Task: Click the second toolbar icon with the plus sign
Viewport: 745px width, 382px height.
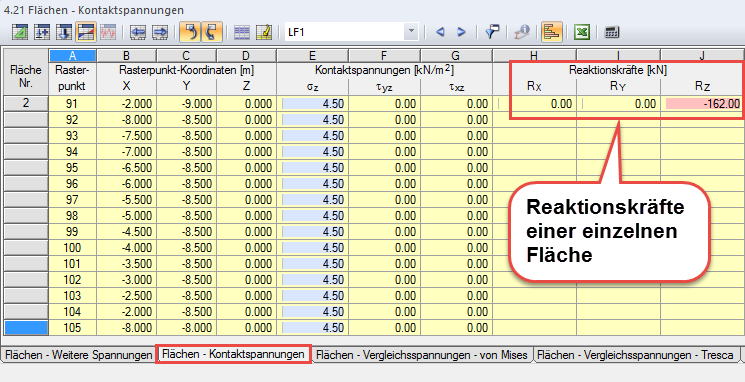Action: pos(43,32)
